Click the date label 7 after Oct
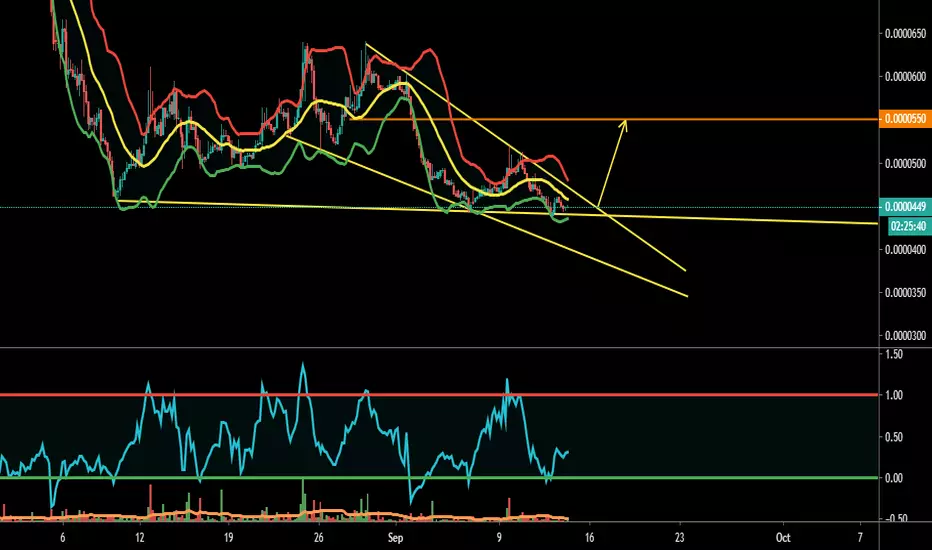This screenshot has height=550, width=932. 860,538
